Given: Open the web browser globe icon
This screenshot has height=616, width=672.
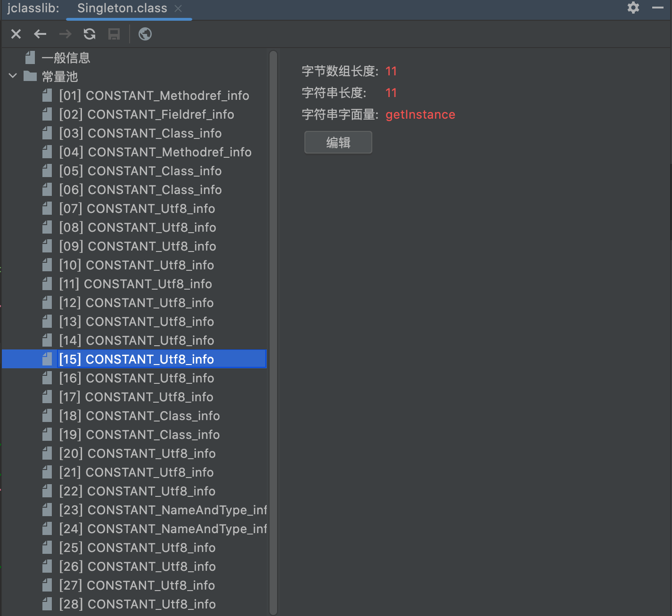Looking at the screenshot, I should click(145, 34).
